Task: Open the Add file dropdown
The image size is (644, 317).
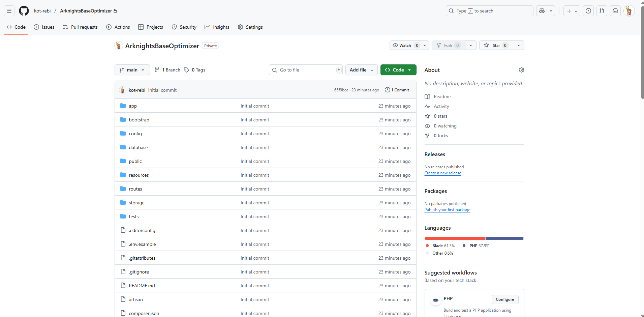Action: click(x=362, y=70)
